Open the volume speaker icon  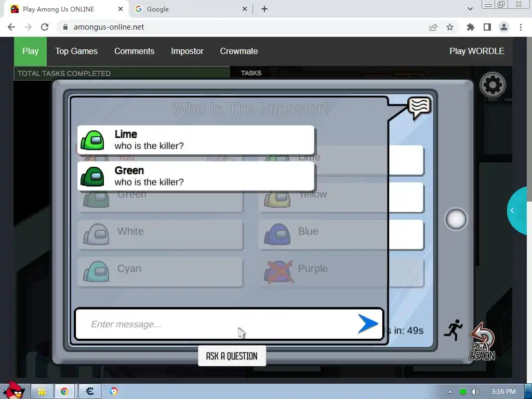[x=475, y=392]
